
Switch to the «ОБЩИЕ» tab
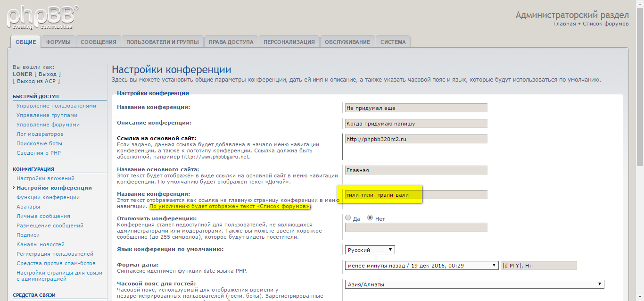pyautogui.click(x=25, y=42)
